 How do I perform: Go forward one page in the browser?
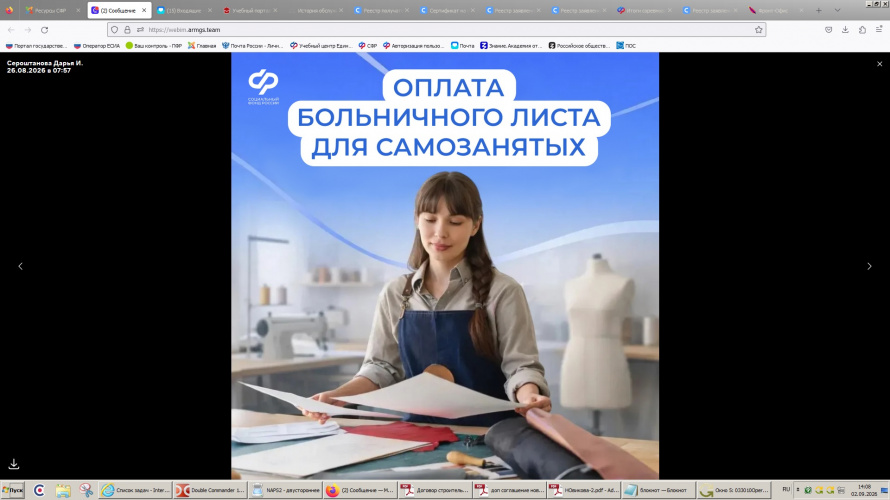tap(28, 30)
